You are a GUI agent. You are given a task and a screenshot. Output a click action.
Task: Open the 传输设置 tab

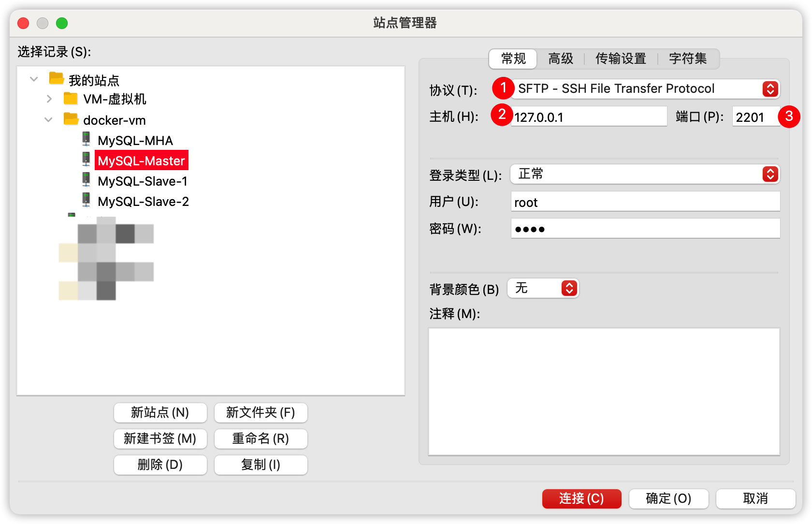tap(621, 59)
